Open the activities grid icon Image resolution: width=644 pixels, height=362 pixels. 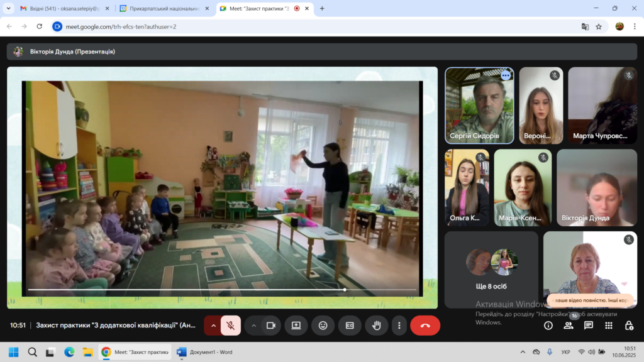pos(609,326)
